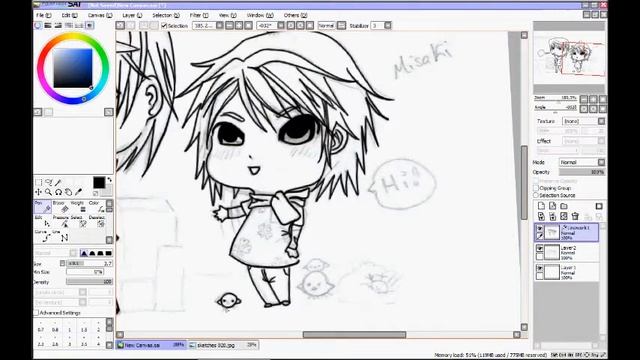Select the eyedropper tool
Viewport: 640px width, 360px height.
point(78,192)
